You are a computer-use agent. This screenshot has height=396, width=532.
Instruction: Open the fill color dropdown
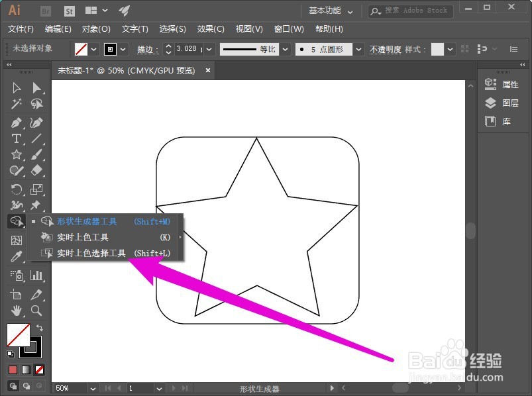(x=94, y=50)
